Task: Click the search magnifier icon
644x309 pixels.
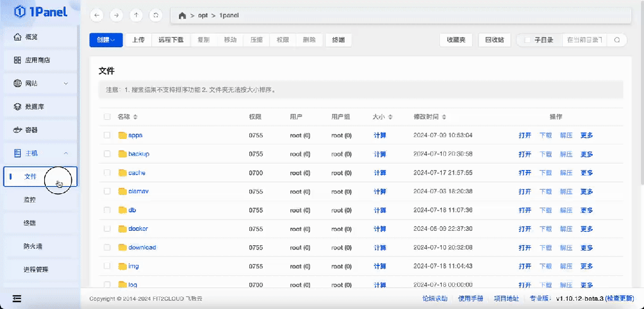Action: click(x=617, y=41)
